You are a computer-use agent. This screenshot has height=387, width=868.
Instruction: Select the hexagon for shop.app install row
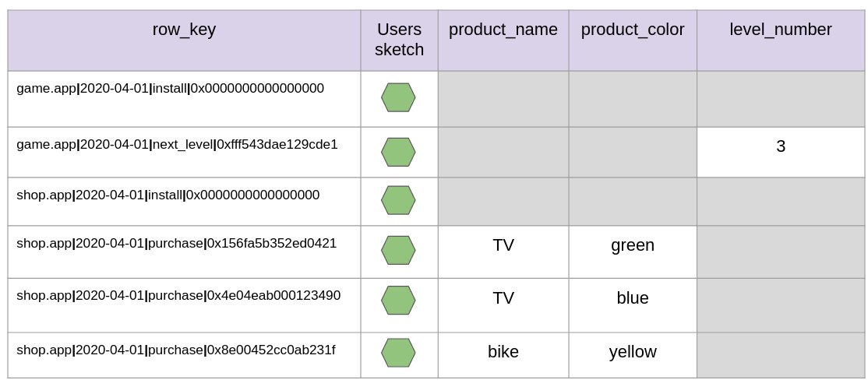click(x=398, y=200)
